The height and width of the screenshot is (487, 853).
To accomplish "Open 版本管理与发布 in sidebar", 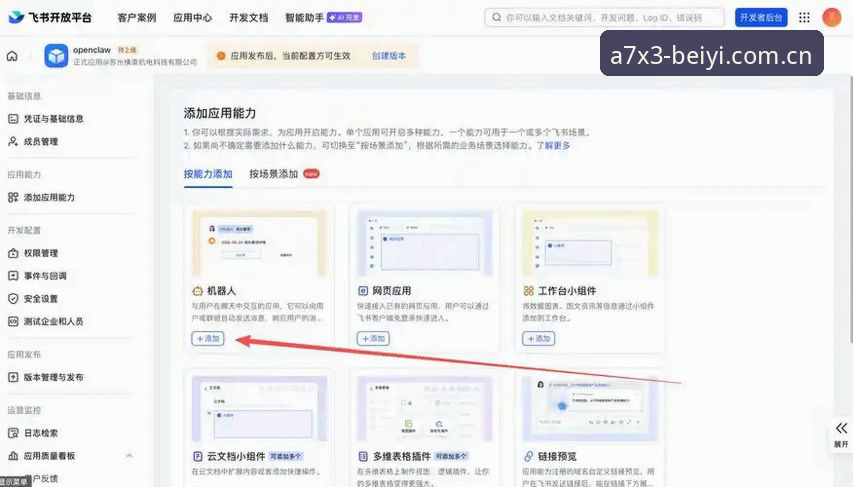I will click(x=46, y=377).
